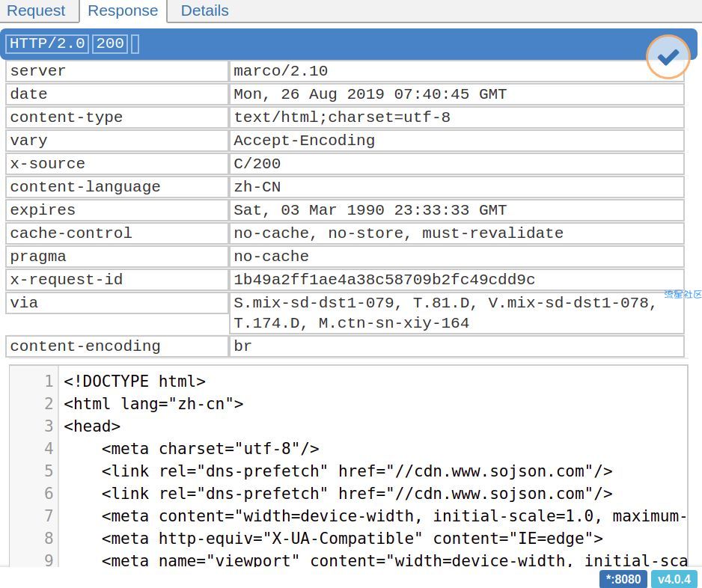This screenshot has width=702, height=588.
Task: Click the *:8080 port badge
Action: tap(623, 579)
